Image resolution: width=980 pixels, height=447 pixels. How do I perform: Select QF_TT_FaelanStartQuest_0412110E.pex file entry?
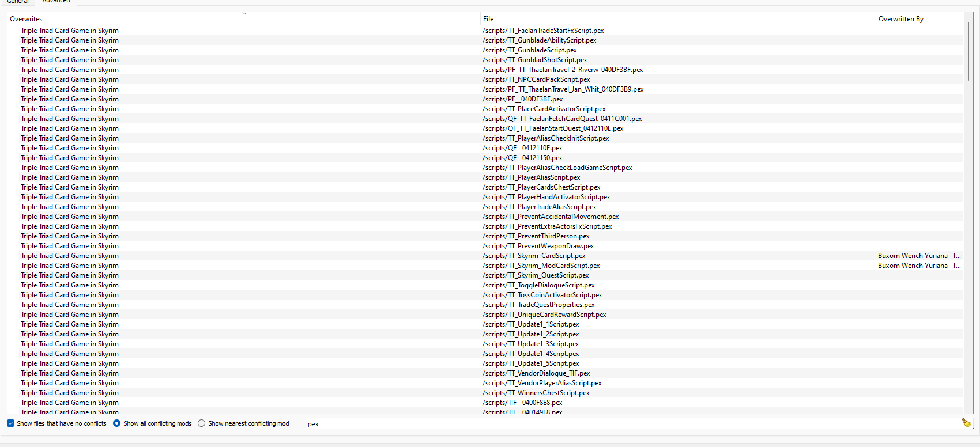point(553,128)
